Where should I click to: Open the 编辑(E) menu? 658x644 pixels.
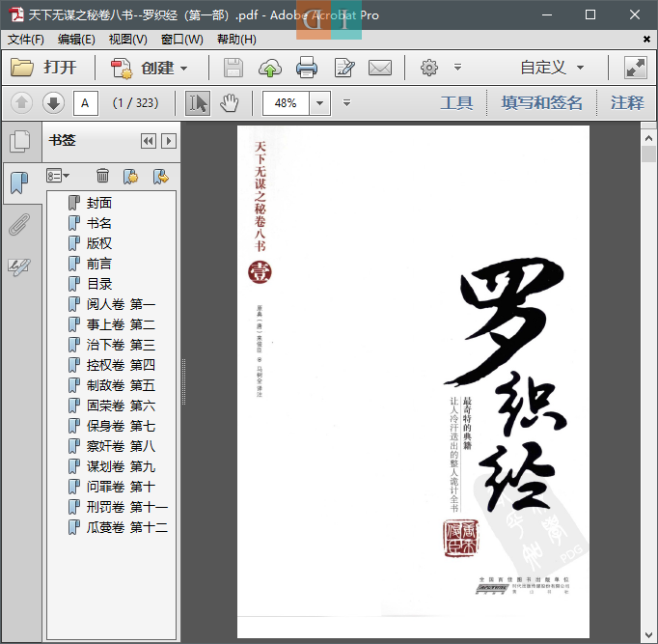[x=76, y=40]
